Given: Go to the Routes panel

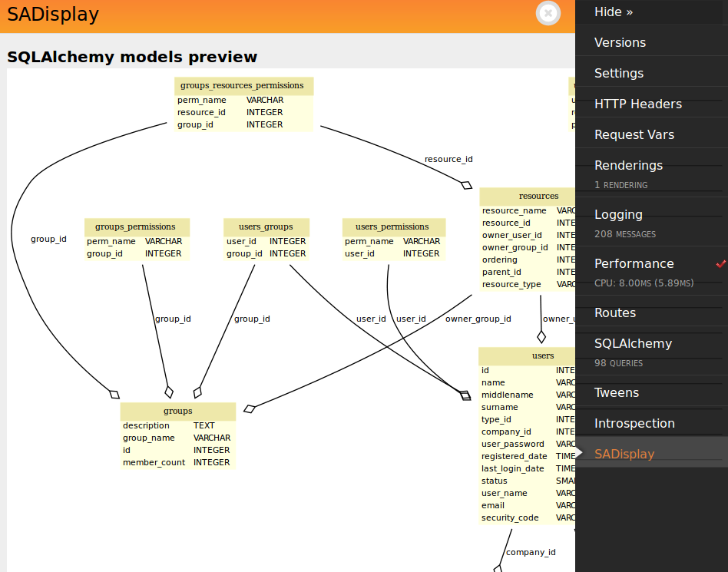Looking at the screenshot, I should tap(614, 313).
